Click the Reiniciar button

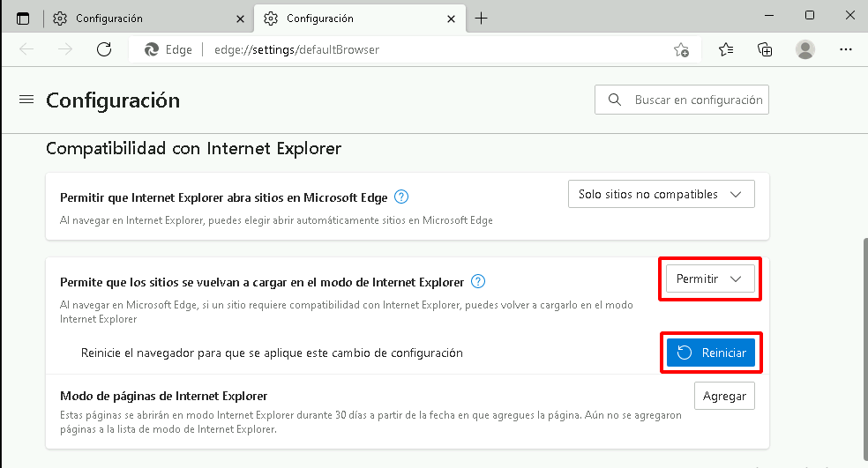[x=711, y=353]
